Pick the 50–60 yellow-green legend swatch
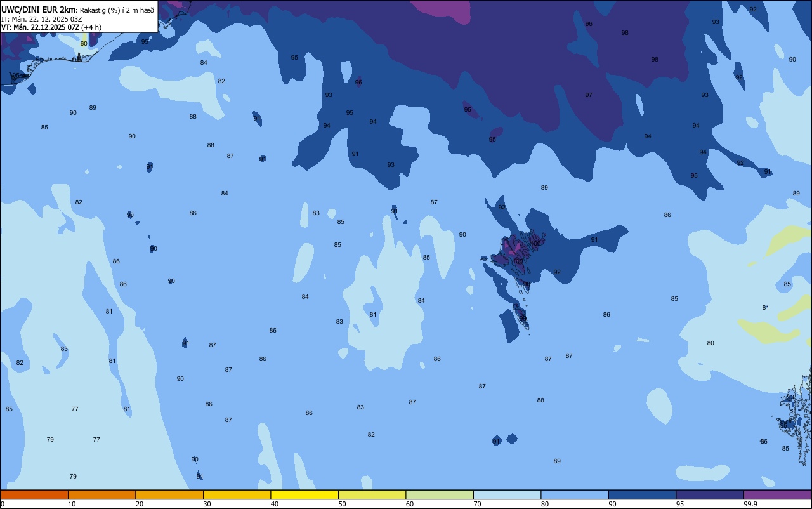Image resolution: width=812 pixels, height=509 pixels. (372, 494)
